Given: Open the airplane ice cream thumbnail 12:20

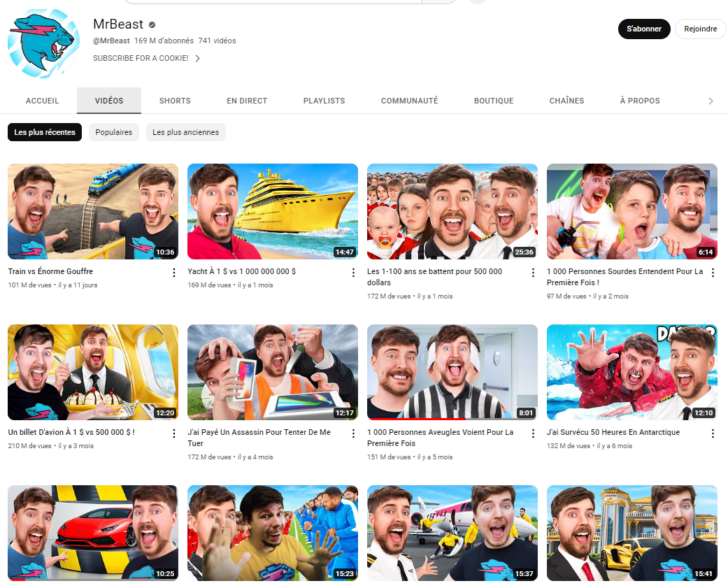Looking at the screenshot, I should (x=93, y=372).
